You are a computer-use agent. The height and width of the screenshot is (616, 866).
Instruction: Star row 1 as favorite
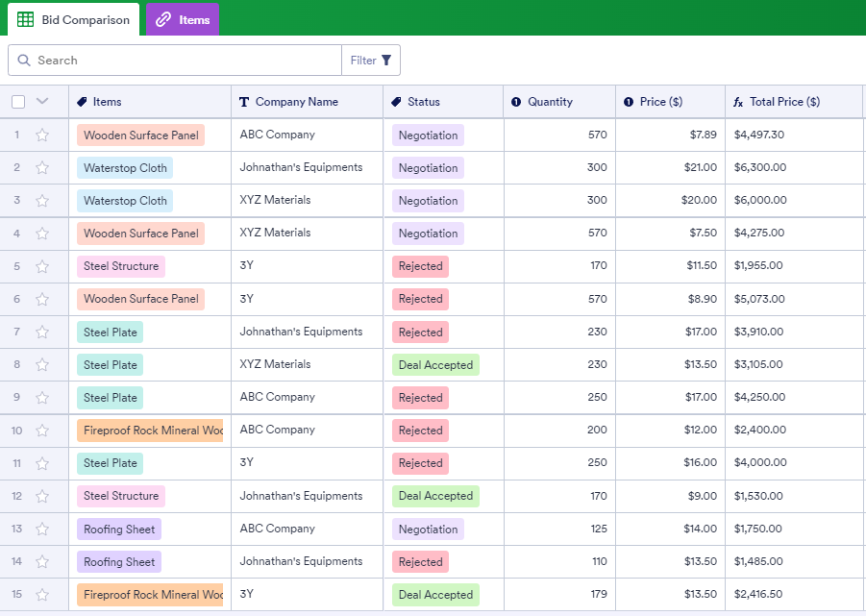pyautogui.click(x=42, y=136)
